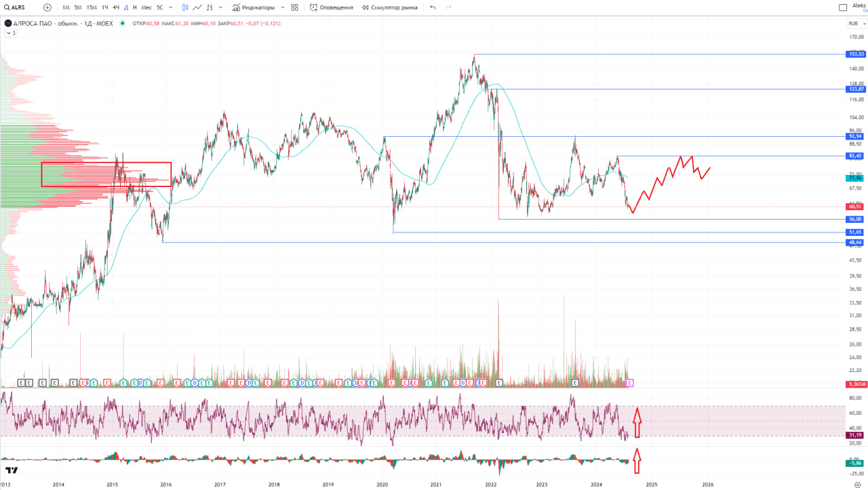Click the 92,94 price line label
The width and height of the screenshot is (868, 490).
(856, 136)
